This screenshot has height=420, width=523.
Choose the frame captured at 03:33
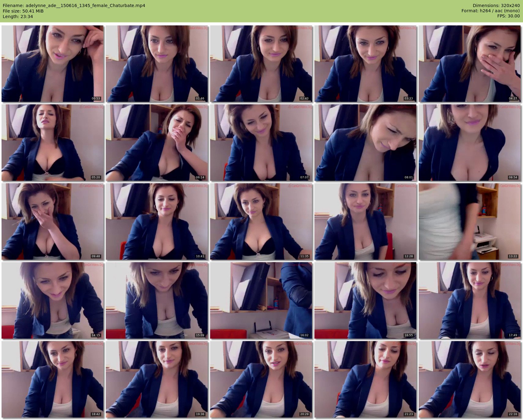[365, 64]
